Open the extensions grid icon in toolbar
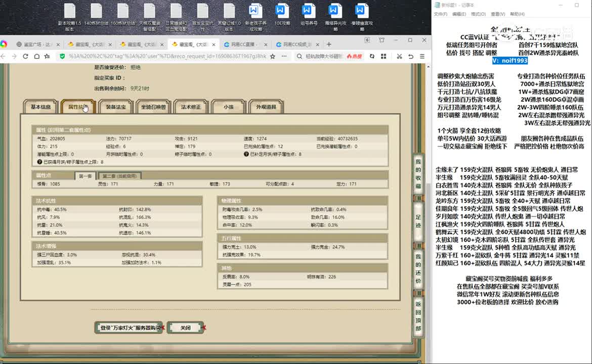Viewport: 592px width, 364px height. pyautogui.click(x=384, y=56)
